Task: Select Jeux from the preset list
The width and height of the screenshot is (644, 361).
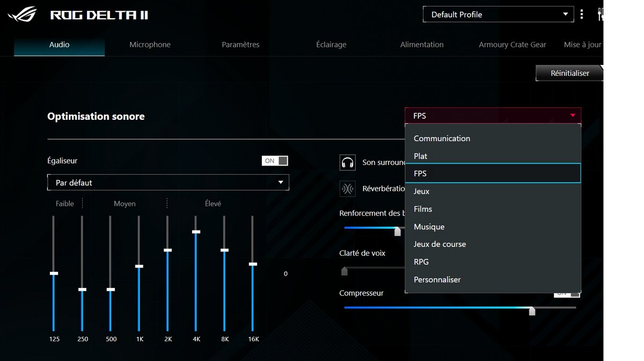Action: [x=493, y=191]
